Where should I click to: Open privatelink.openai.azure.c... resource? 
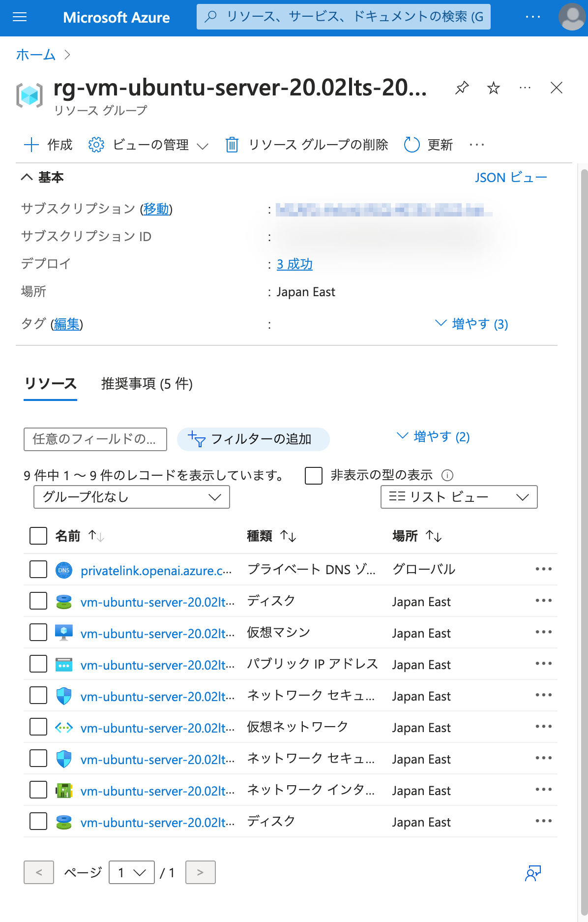point(156,571)
